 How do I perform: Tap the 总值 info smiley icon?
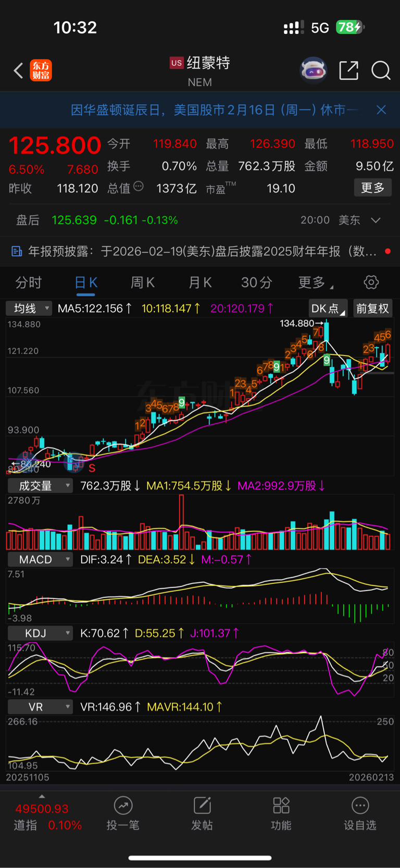click(x=139, y=186)
